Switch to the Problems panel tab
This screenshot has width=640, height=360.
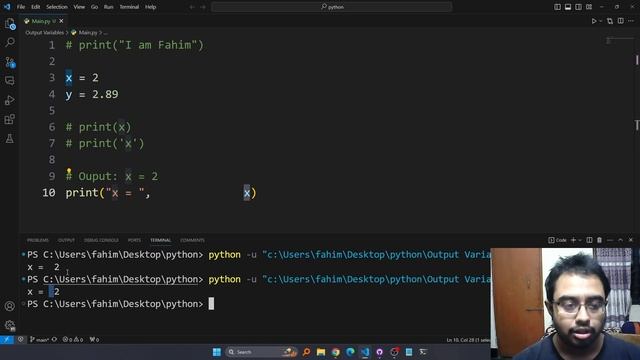38,240
